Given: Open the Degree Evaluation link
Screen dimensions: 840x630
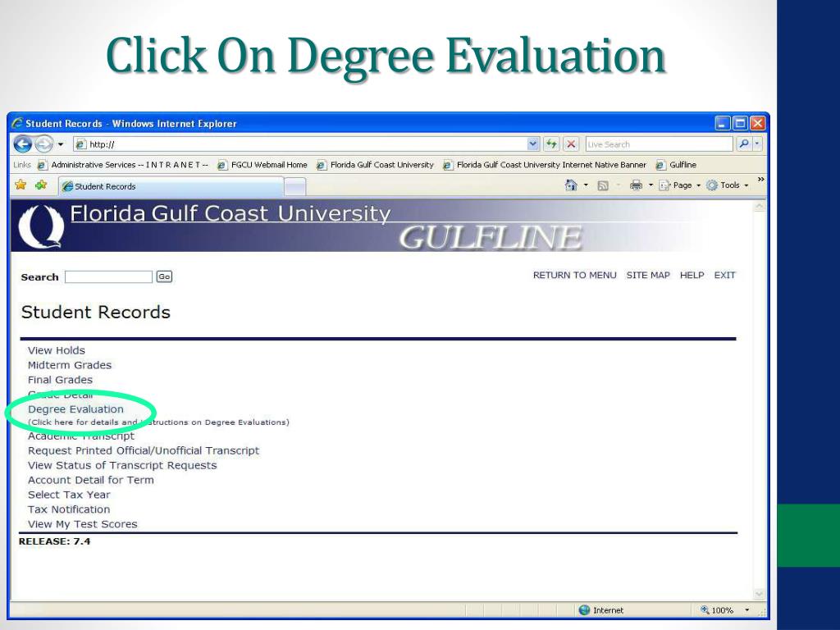Looking at the screenshot, I should click(75, 409).
